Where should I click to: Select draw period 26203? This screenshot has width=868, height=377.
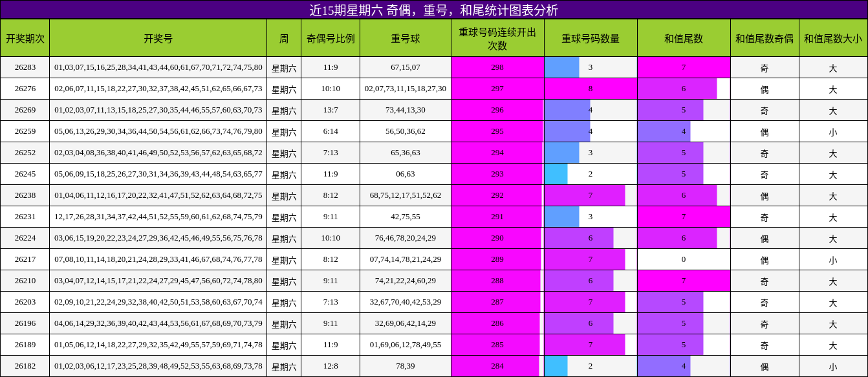[25, 302]
